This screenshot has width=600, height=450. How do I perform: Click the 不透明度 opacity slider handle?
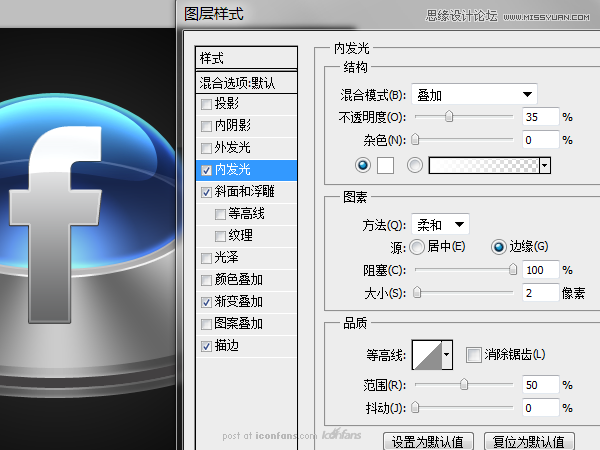(449, 116)
